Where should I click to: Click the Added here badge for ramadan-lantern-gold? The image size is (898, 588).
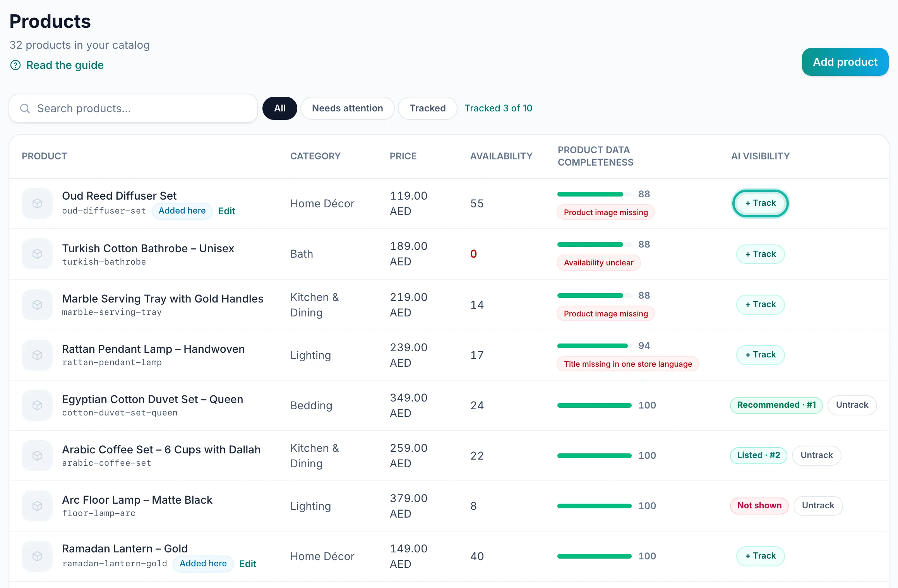203,564
